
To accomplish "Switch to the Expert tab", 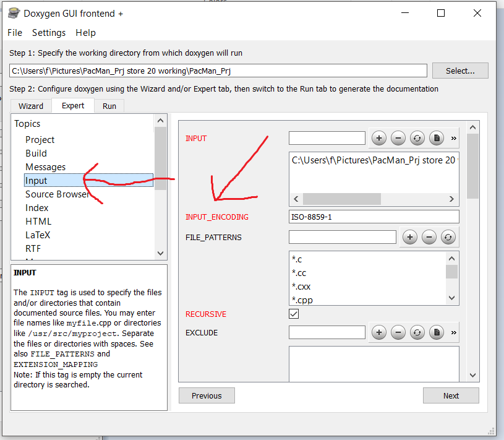I will [73, 105].
